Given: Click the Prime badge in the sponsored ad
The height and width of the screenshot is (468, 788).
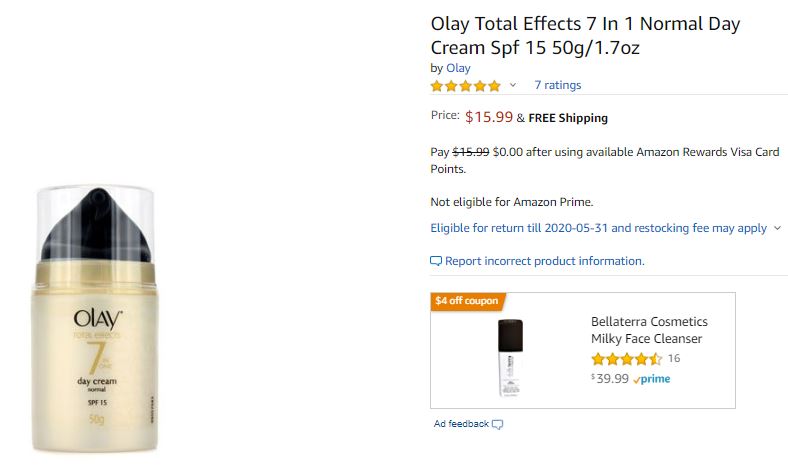Looking at the screenshot, I should [x=652, y=379].
